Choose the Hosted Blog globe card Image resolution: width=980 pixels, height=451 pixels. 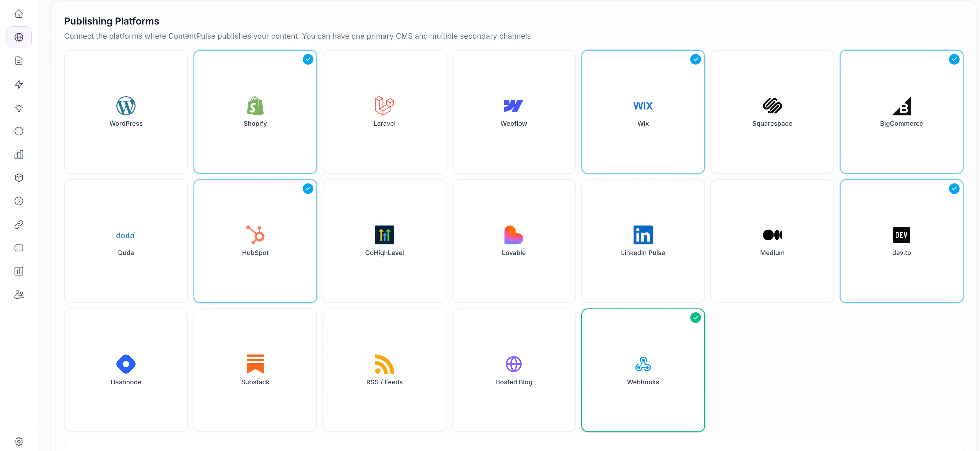pos(514,370)
